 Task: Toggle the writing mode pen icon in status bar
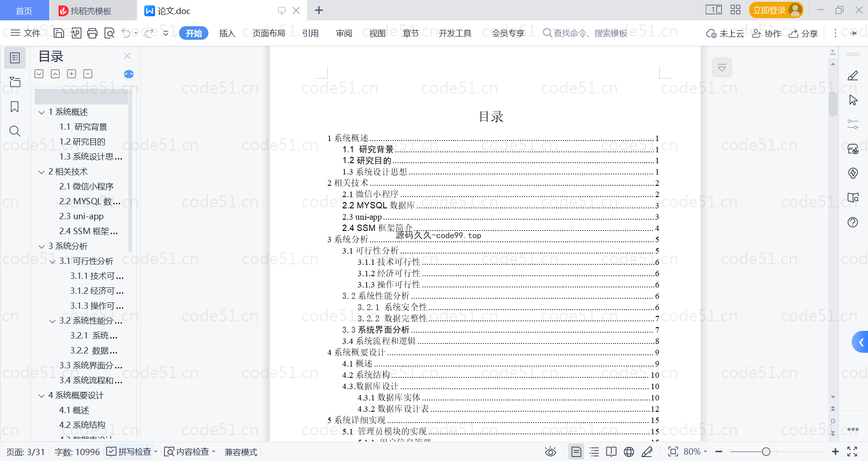point(647,452)
